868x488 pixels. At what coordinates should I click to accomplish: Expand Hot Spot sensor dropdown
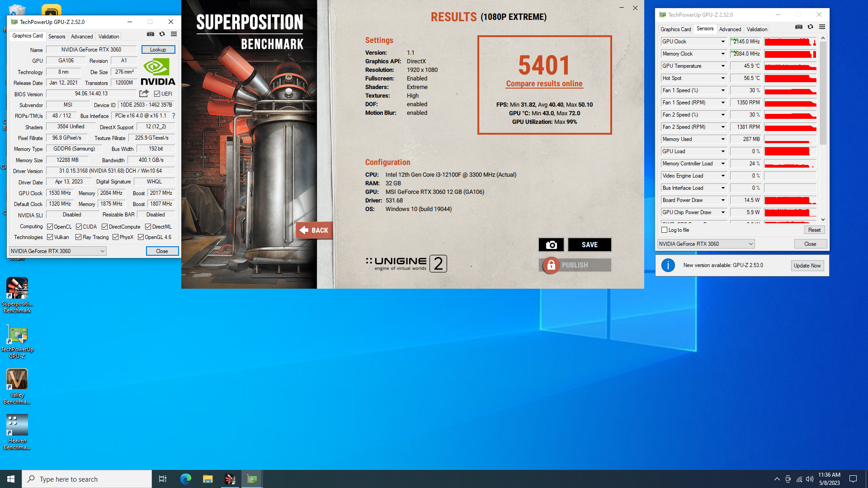[723, 78]
